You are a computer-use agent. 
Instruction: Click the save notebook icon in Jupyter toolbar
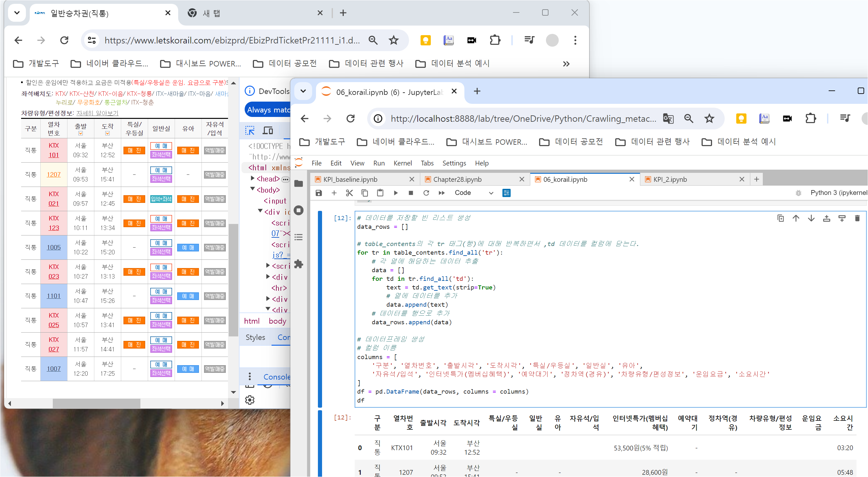tap(319, 193)
